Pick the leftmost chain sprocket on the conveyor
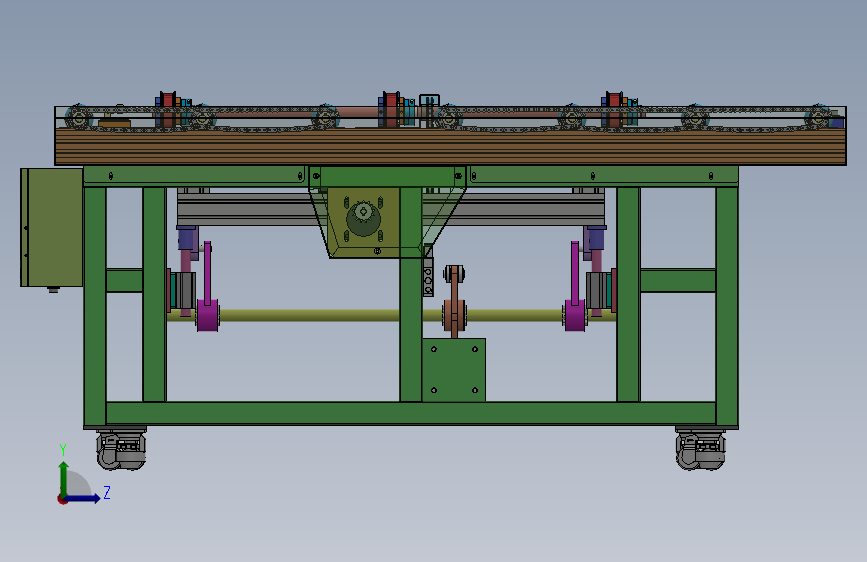The width and height of the screenshot is (867, 562). point(79,118)
